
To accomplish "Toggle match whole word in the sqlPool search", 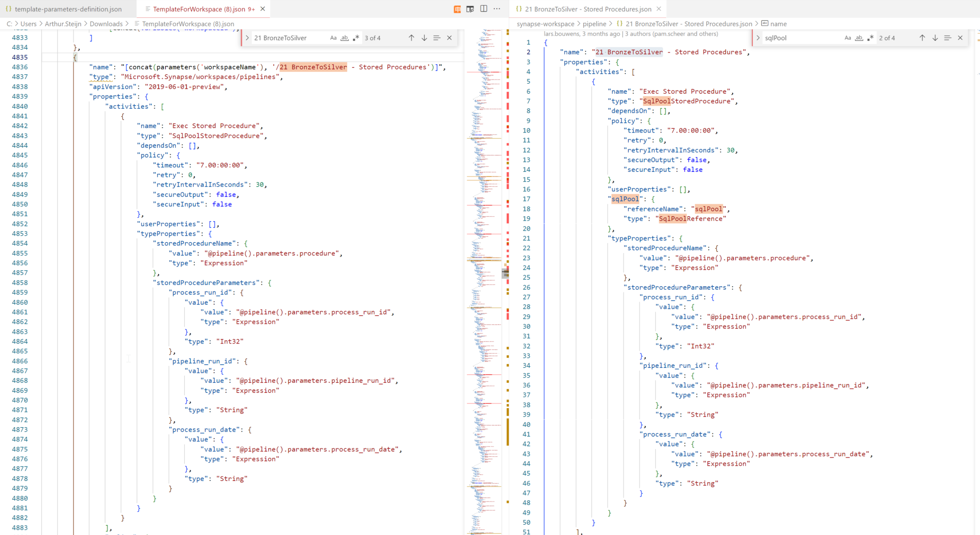I will (859, 38).
